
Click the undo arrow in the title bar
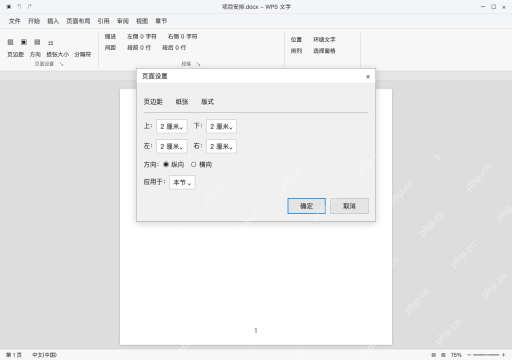click(x=20, y=7)
